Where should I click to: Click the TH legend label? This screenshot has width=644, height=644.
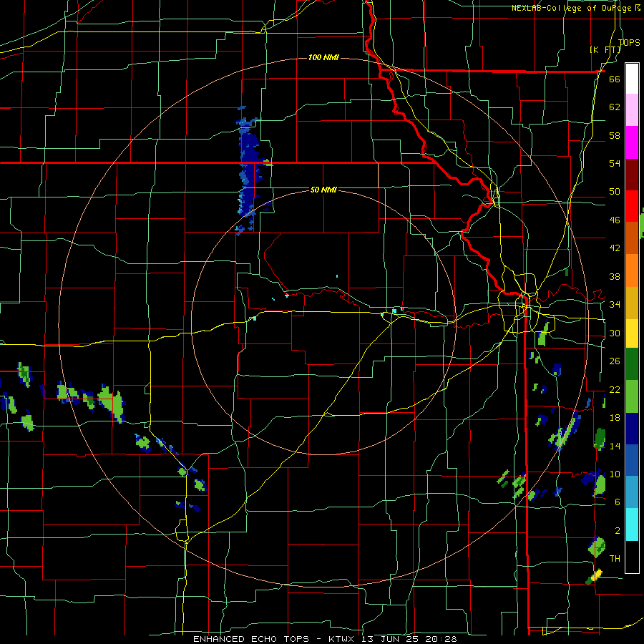click(x=615, y=558)
